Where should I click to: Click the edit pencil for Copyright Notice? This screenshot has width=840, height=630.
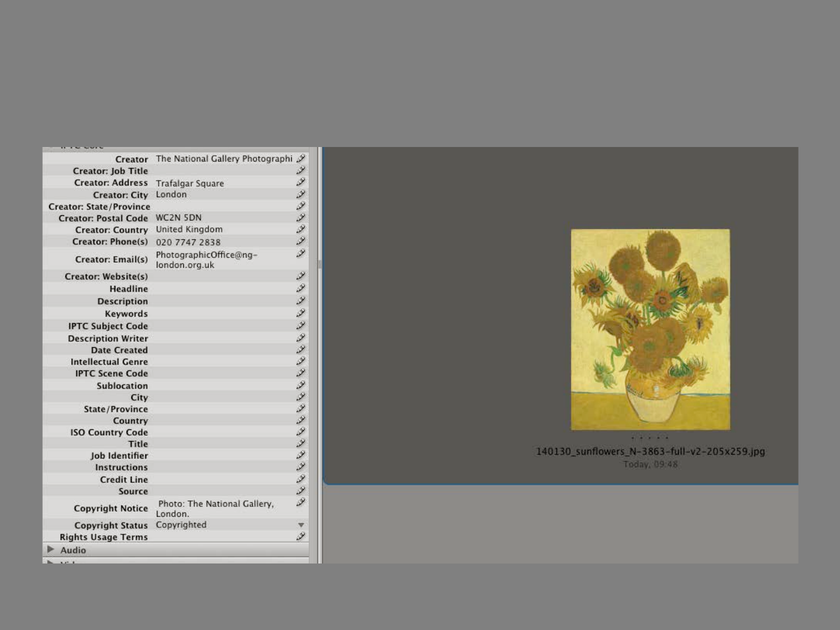pos(301,502)
